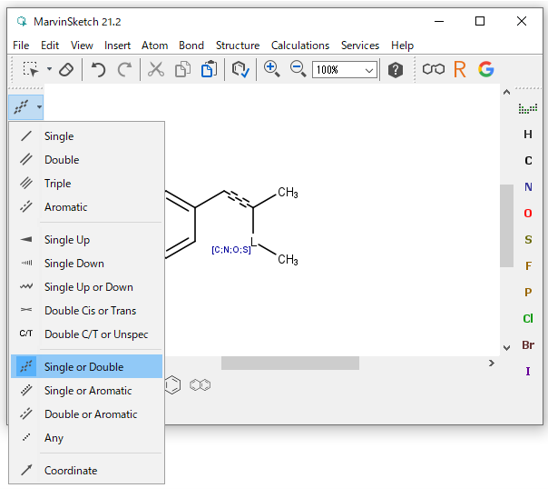548x489 pixels.
Task: Choose the Triple bond type
Action: [x=87, y=184]
